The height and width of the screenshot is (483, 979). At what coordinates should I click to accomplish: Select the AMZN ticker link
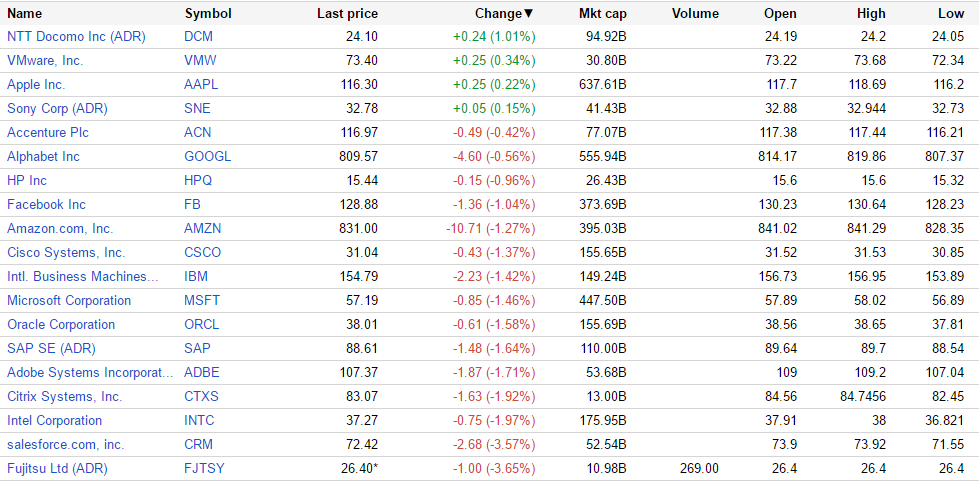pyautogui.click(x=203, y=228)
